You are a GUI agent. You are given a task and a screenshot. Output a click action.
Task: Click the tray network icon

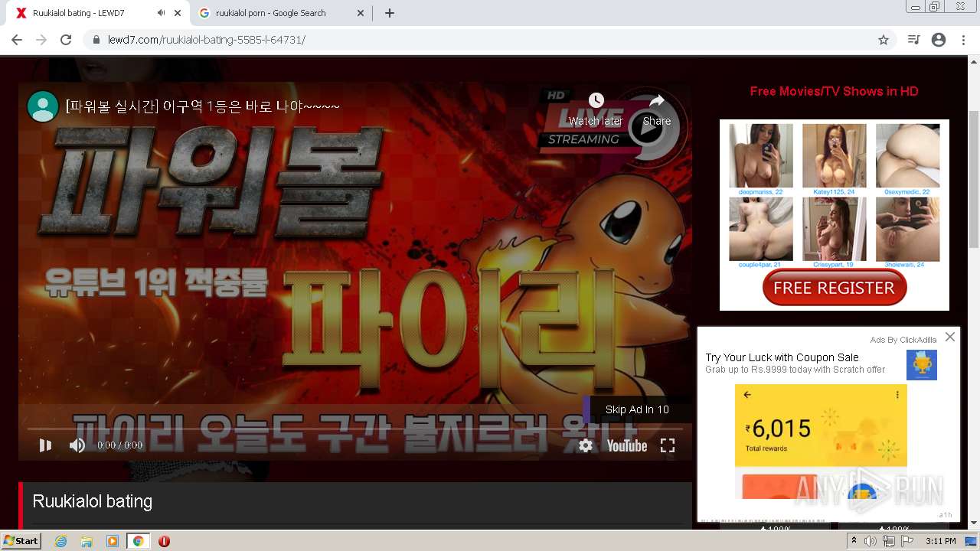[x=889, y=541]
